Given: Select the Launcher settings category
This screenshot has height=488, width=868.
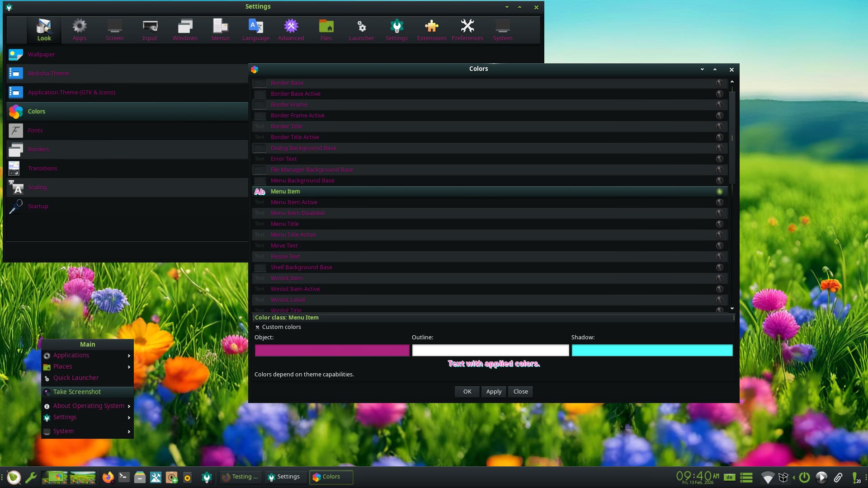Looking at the screenshot, I should (x=361, y=30).
